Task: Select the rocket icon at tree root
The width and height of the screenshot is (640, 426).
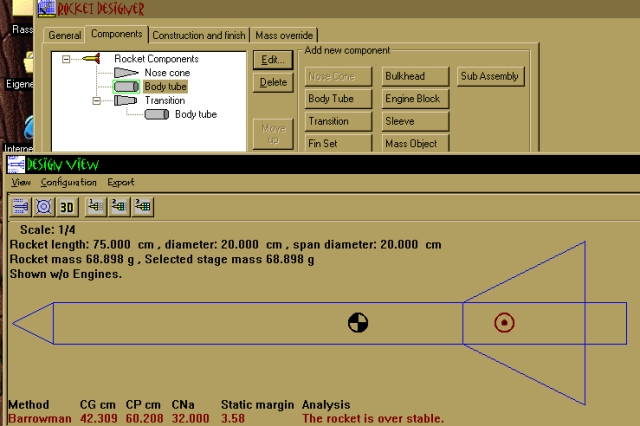Action: (91, 59)
